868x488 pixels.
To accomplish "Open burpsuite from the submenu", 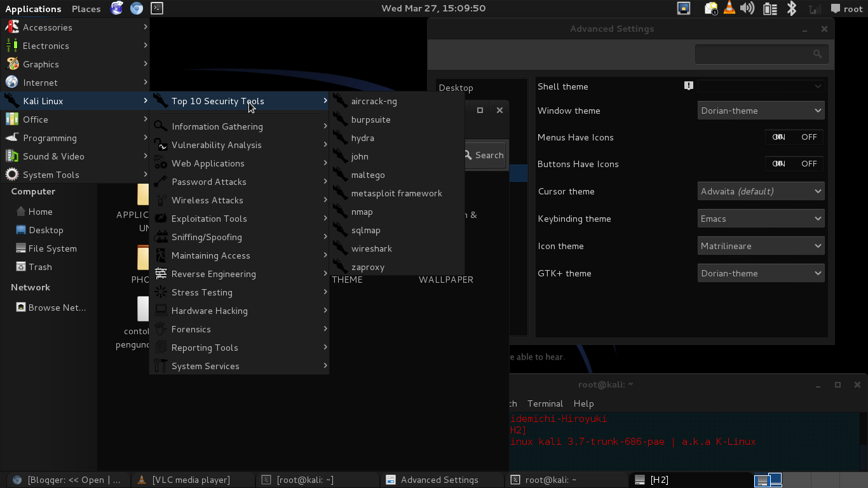I will click(397, 119).
